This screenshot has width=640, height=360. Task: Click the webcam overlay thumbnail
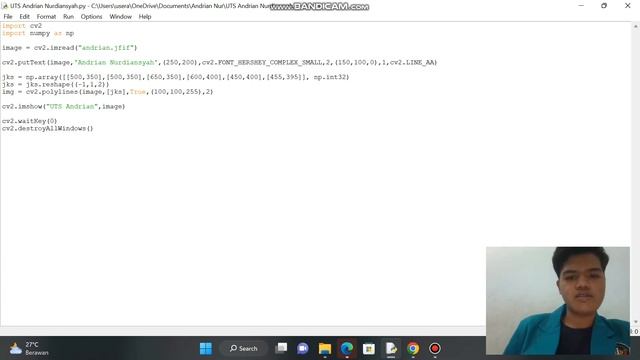[x=558, y=300]
